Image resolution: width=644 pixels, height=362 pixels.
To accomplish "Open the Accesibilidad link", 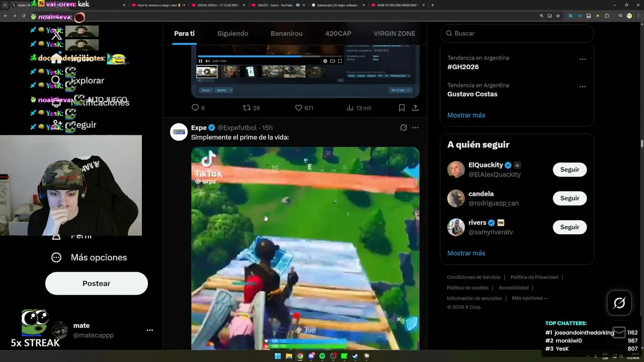I will coord(514,288).
